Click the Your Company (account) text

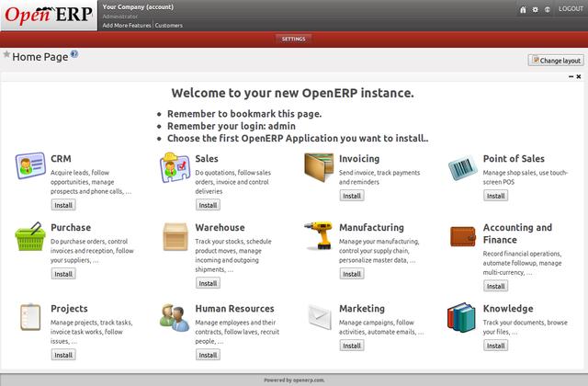point(138,6)
